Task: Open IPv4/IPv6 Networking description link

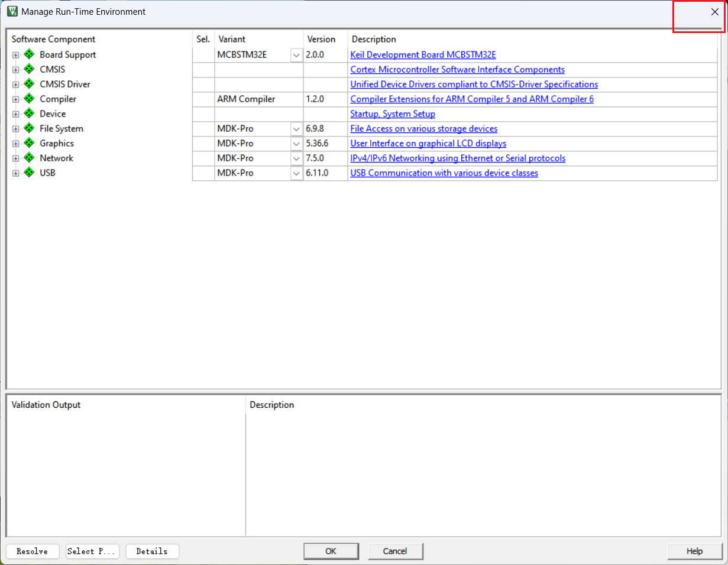Action: [458, 158]
